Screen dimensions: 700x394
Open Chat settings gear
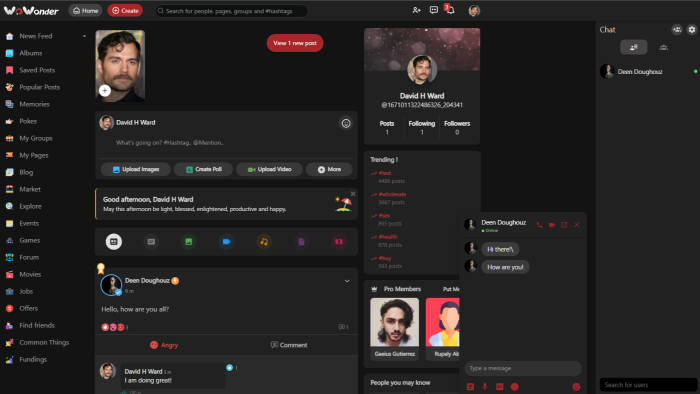[x=692, y=29]
